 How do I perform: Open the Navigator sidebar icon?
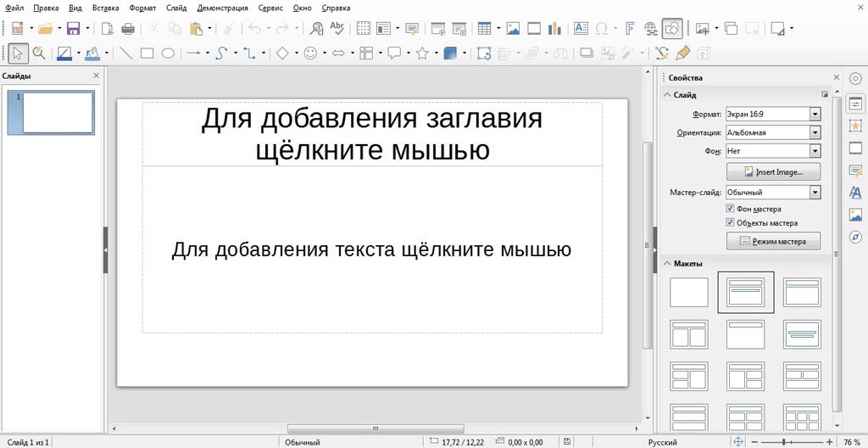[855, 237]
